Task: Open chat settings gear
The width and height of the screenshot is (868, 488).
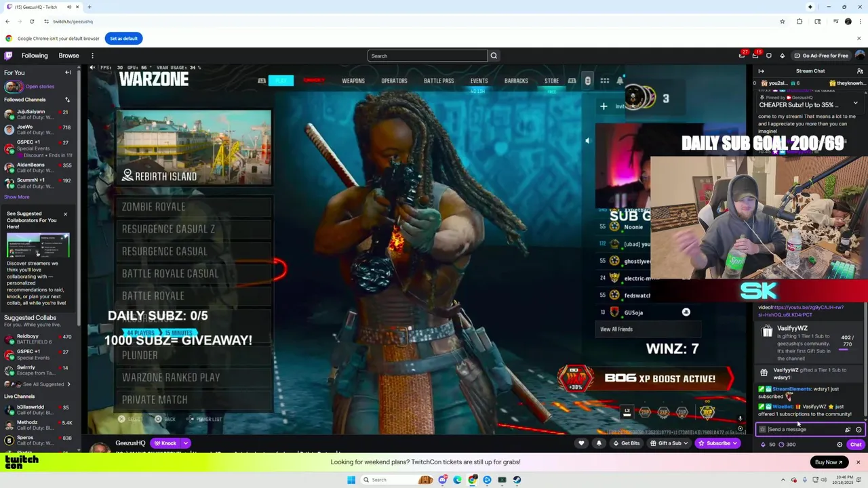Action: pos(840,445)
